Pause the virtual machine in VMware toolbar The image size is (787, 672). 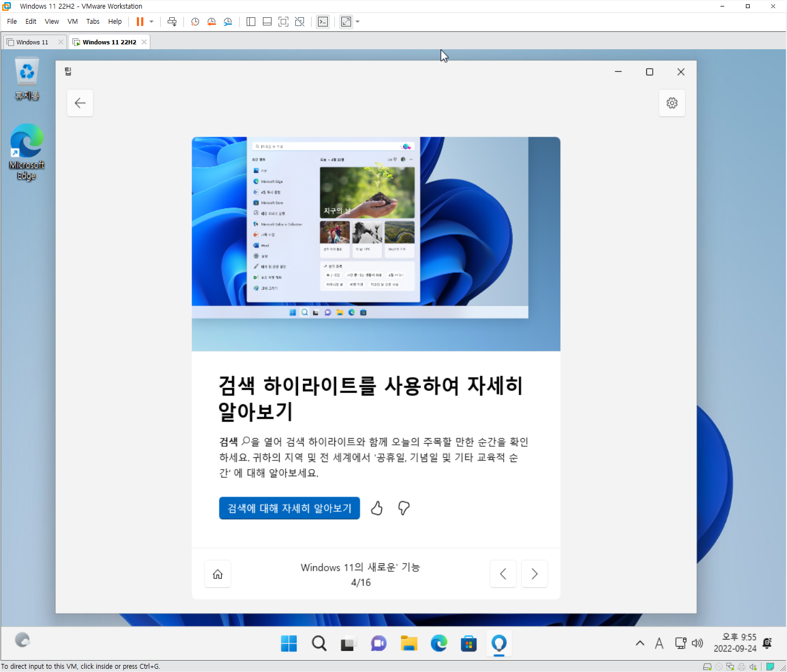click(140, 22)
